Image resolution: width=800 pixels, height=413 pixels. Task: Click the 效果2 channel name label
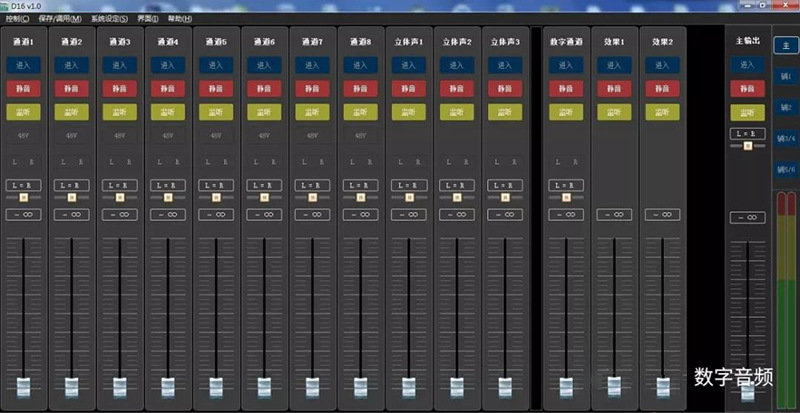[x=662, y=42]
